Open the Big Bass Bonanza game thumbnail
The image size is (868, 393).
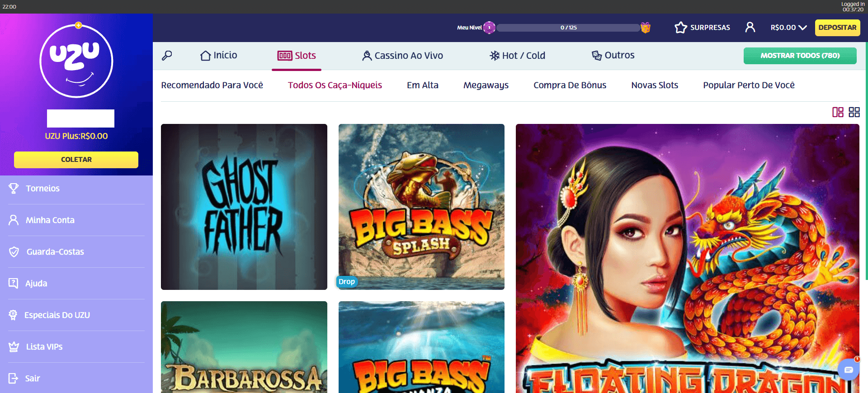tap(421, 347)
